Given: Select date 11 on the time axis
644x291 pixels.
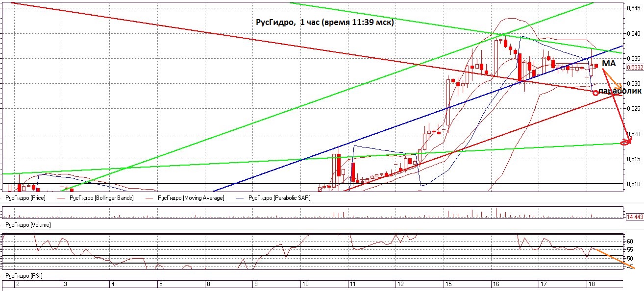Looking at the screenshot, I should pyautogui.click(x=352, y=284).
